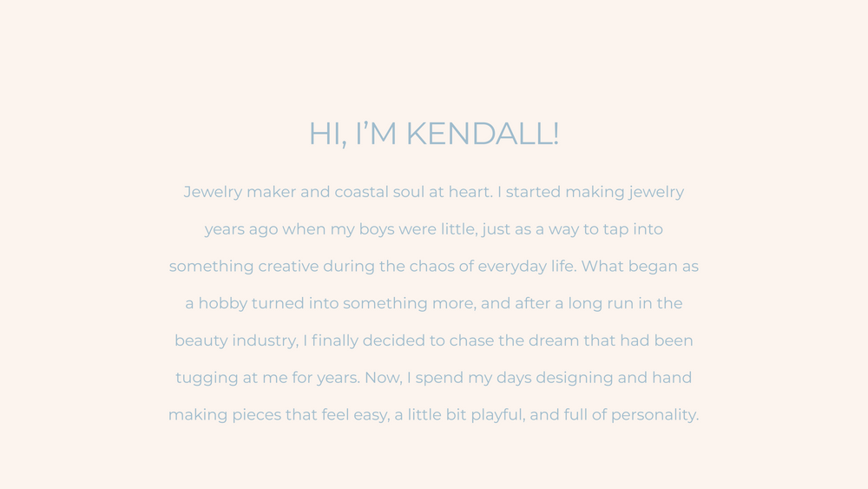Screen dimensions: 868x489
Task: Click the phrase 'What began as'
Action: (640, 267)
